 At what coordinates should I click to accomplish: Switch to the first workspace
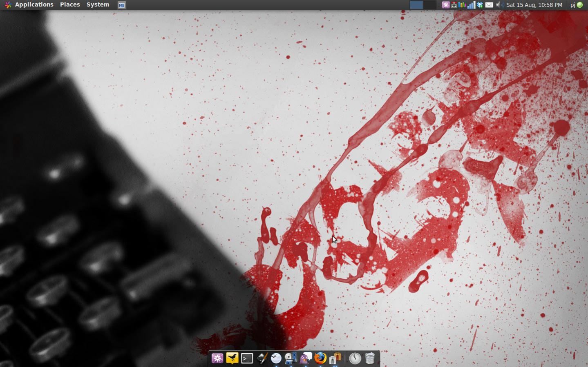(x=416, y=5)
